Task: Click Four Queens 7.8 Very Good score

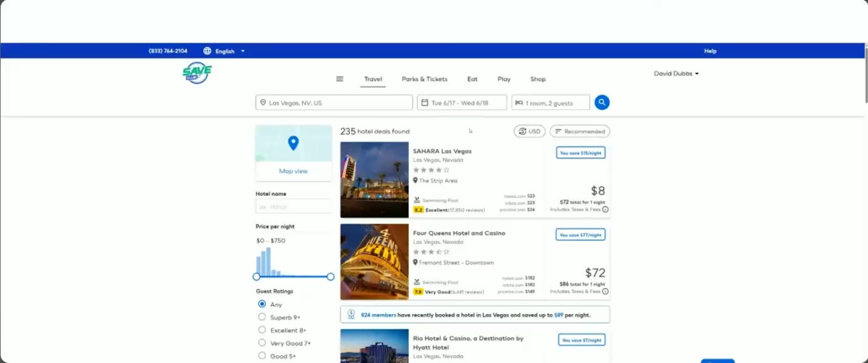Action: pos(448,292)
